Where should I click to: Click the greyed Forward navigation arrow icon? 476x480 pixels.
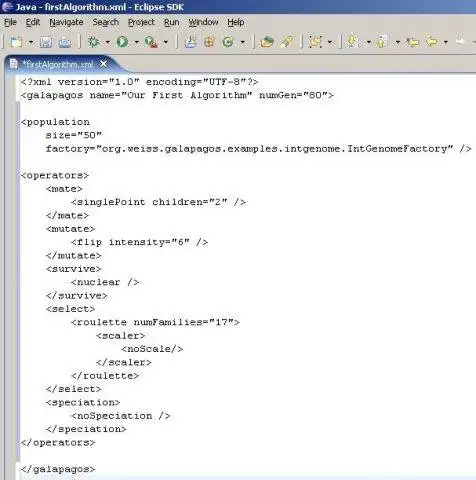pyautogui.click(x=461, y=41)
